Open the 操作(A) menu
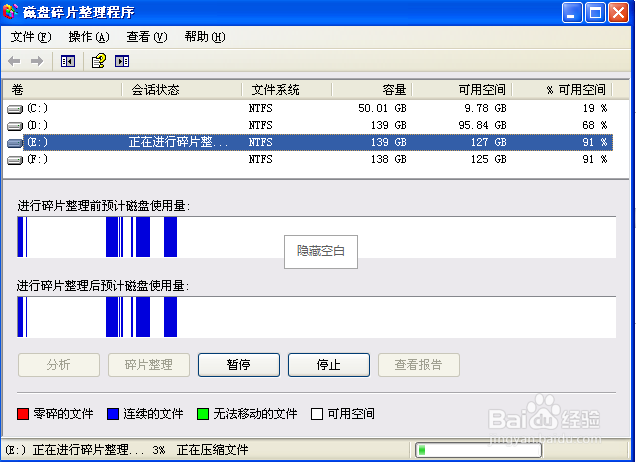Screen dimensions: 636x462 tap(89, 37)
